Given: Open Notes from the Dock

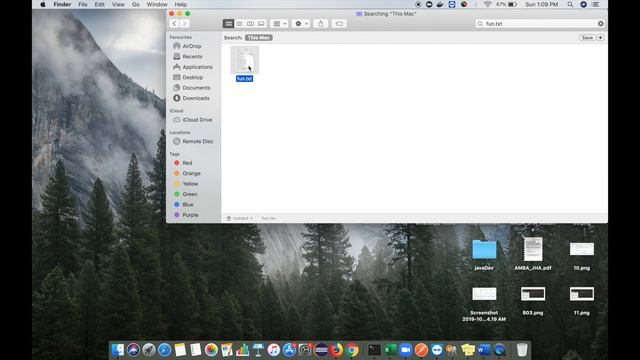Looking at the screenshot, I should 180,350.
